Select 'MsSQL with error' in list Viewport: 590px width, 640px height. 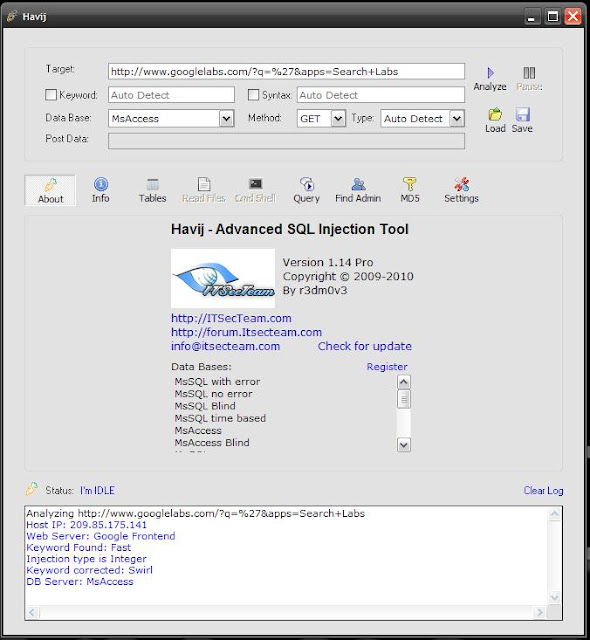coord(217,382)
